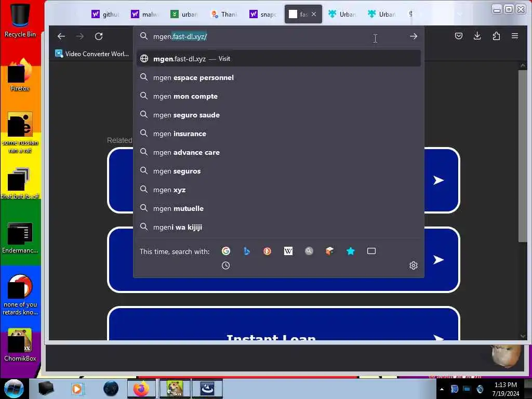
Task: Open the Firefox desktop shortcut
Action: pyautogui.click(x=20, y=75)
